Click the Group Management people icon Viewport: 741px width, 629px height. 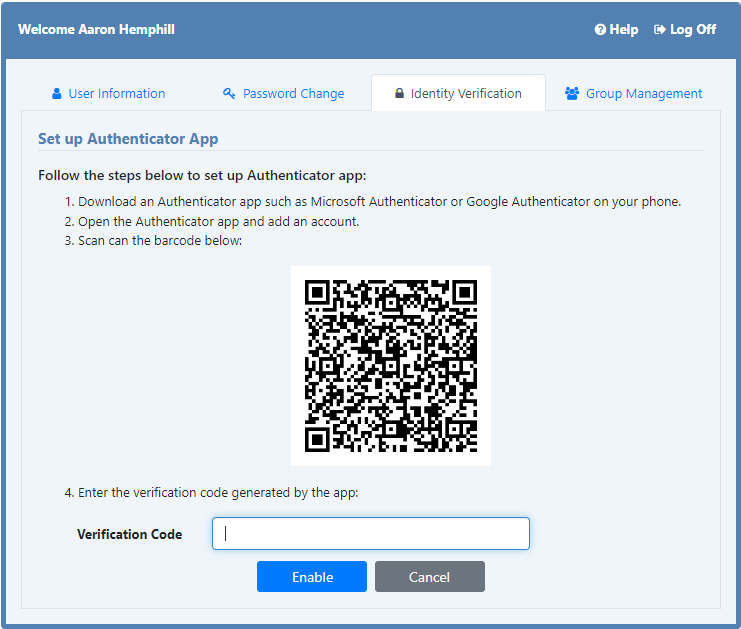(572, 94)
